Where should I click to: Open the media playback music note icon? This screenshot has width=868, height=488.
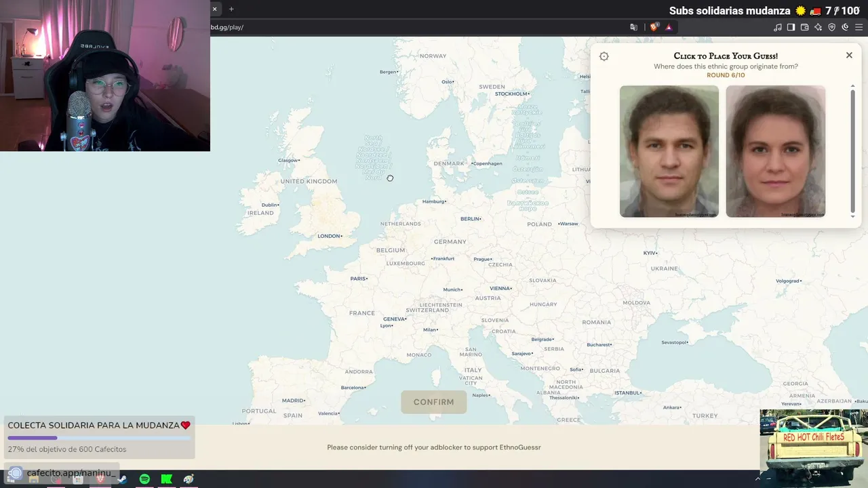pos(778,27)
